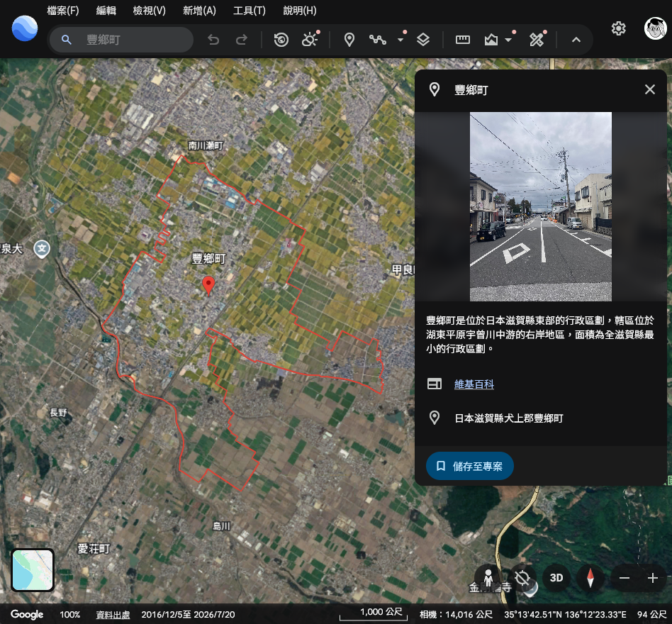Click the redo arrow in toolbar
This screenshot has width=672, height=624.
pyautogui.click(x=242, y=40)
